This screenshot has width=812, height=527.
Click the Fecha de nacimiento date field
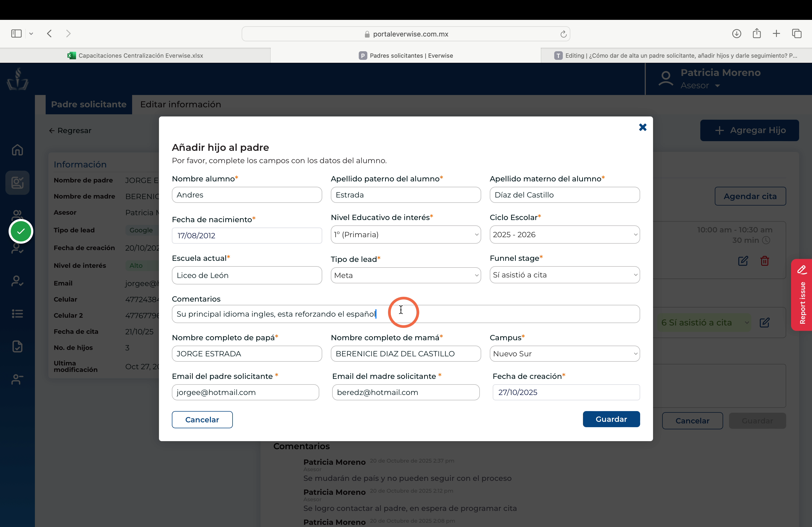pyautogui.click(x=247, y=236)
